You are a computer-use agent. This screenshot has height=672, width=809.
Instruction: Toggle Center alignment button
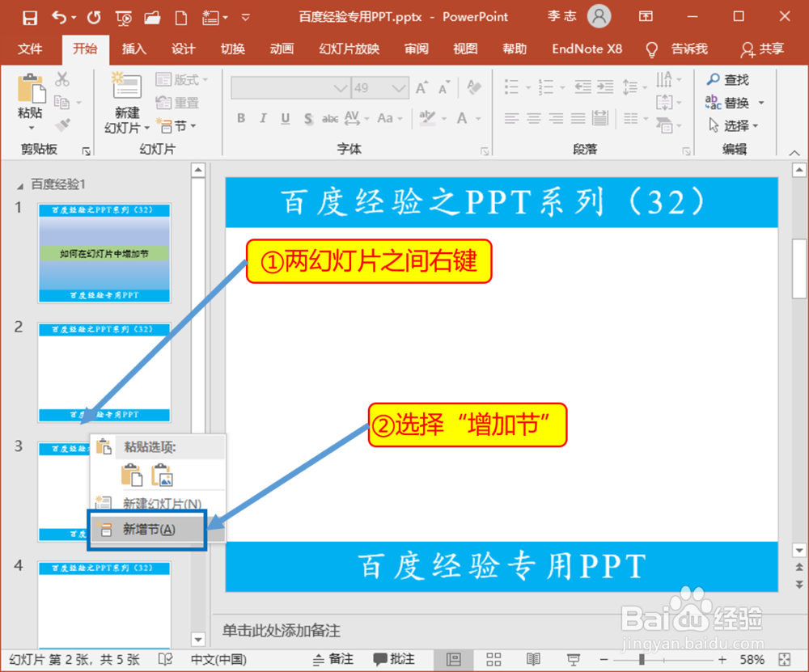533,119
